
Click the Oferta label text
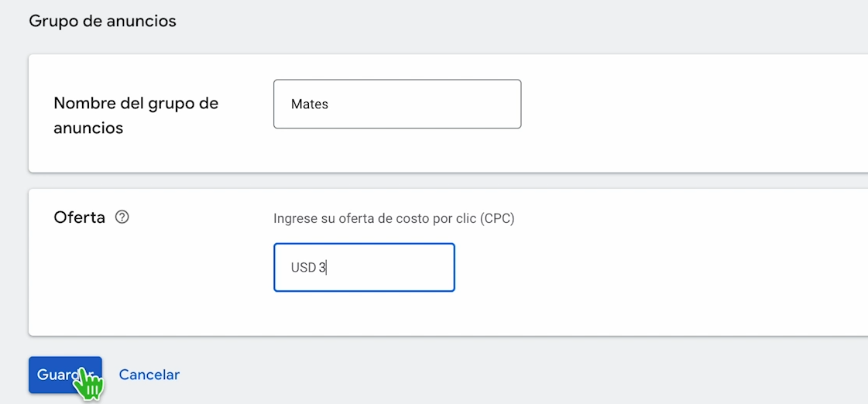79,217
